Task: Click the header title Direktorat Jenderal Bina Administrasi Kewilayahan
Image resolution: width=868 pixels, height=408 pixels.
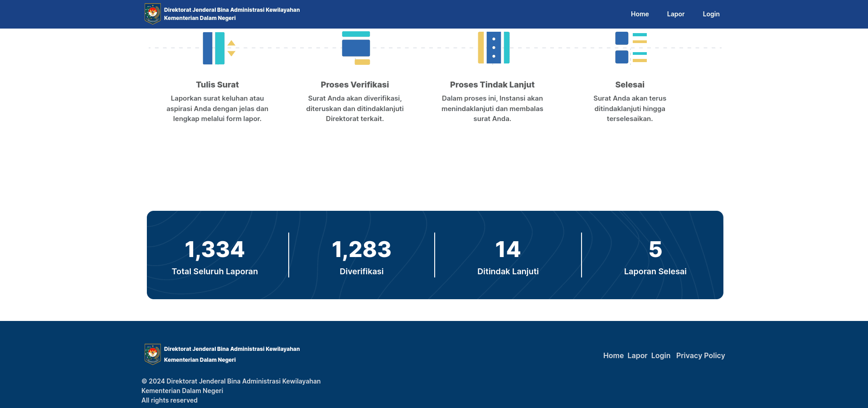Action: (232, 10)
